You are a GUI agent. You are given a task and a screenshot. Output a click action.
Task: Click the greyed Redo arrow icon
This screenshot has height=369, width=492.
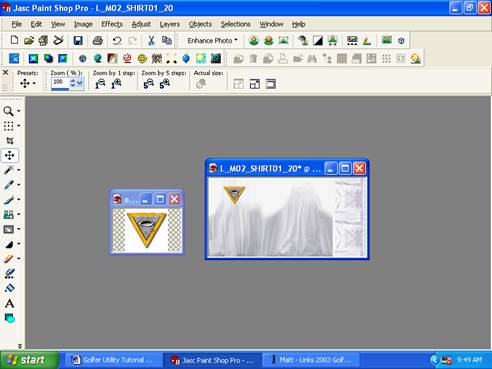pyautogui.click(x=132, y=41)
